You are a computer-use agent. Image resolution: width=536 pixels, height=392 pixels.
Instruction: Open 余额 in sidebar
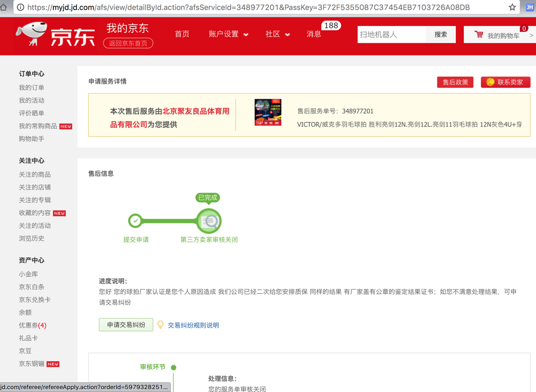[x=25, y=313]
